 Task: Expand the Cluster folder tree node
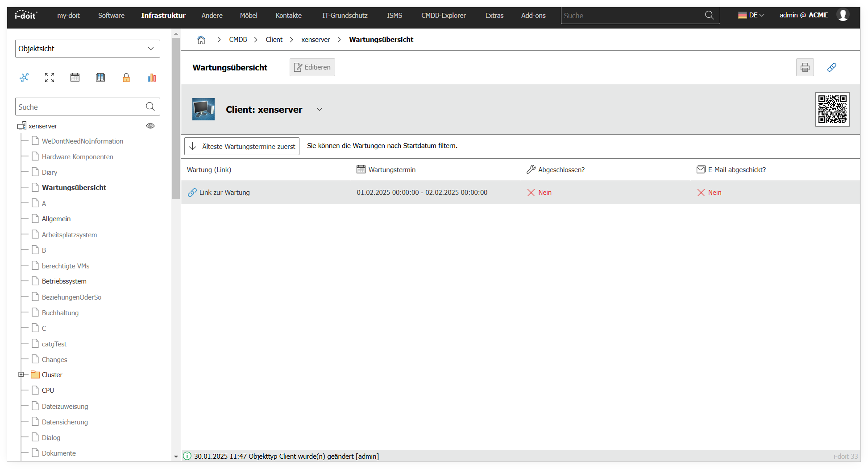click(x=21, y=374)
